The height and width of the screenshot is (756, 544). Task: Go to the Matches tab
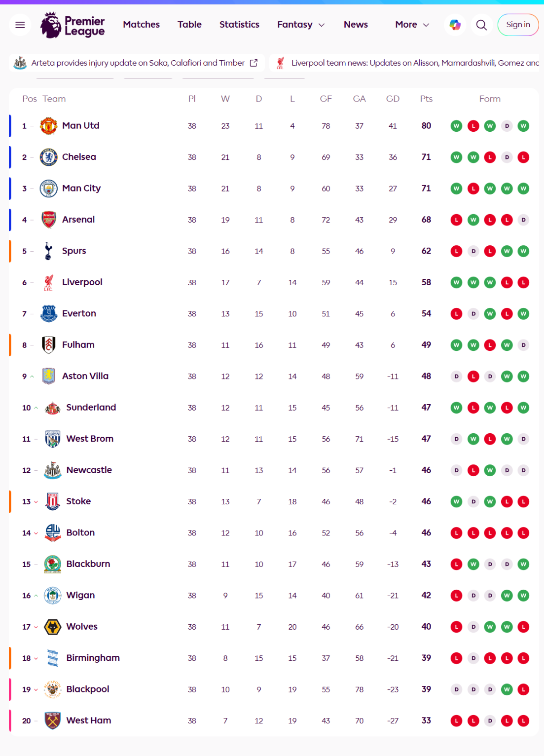[142, 25]
